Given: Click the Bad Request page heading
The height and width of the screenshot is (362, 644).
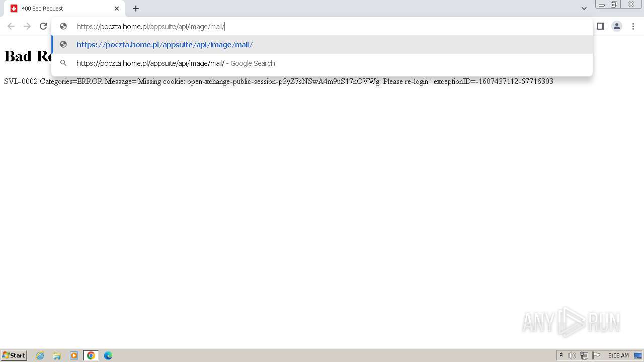Looking at the screenshot, I should 28,56.
